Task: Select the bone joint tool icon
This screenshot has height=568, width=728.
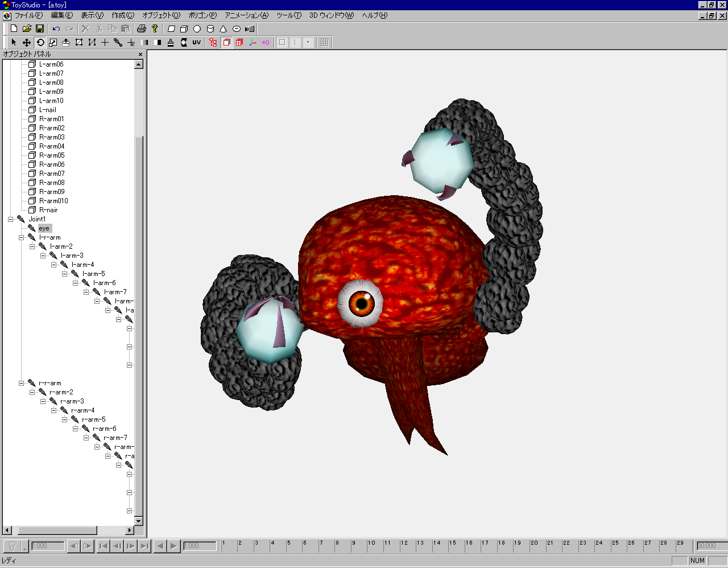Action: (118, 43)
